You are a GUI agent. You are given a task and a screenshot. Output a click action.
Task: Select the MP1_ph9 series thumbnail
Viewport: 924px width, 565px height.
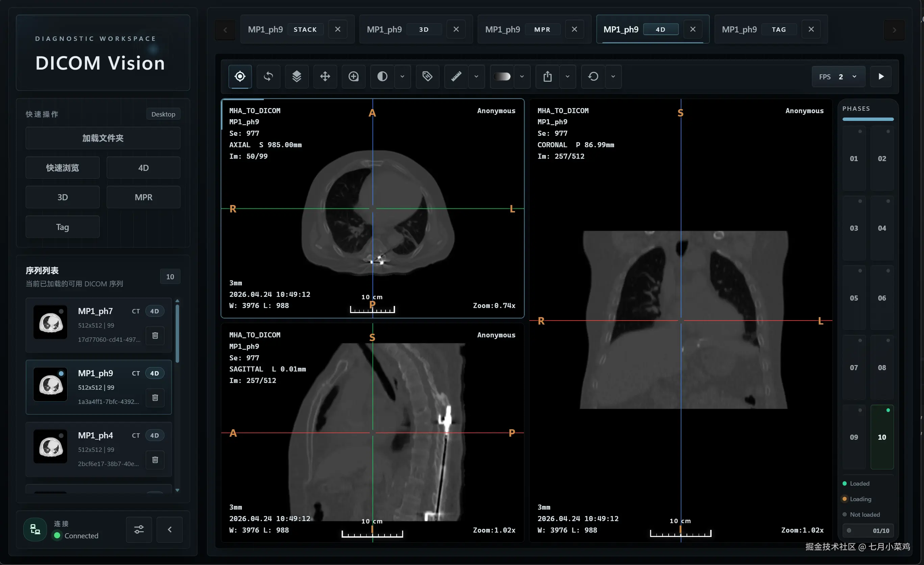pyautogui.click(x=50, y=384)
